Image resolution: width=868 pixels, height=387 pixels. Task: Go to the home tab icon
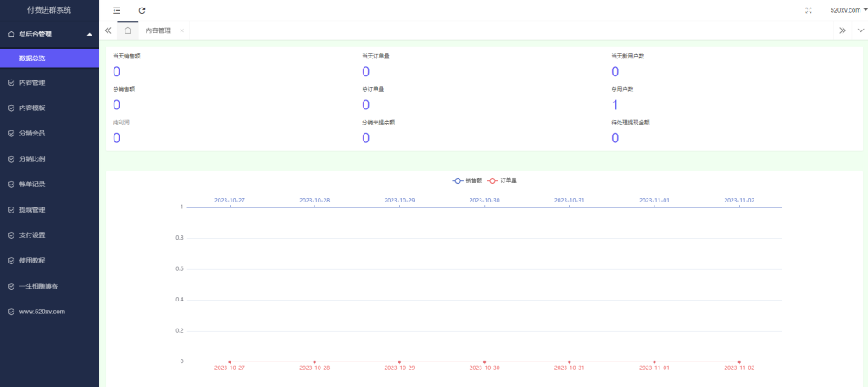click(127, 30)
